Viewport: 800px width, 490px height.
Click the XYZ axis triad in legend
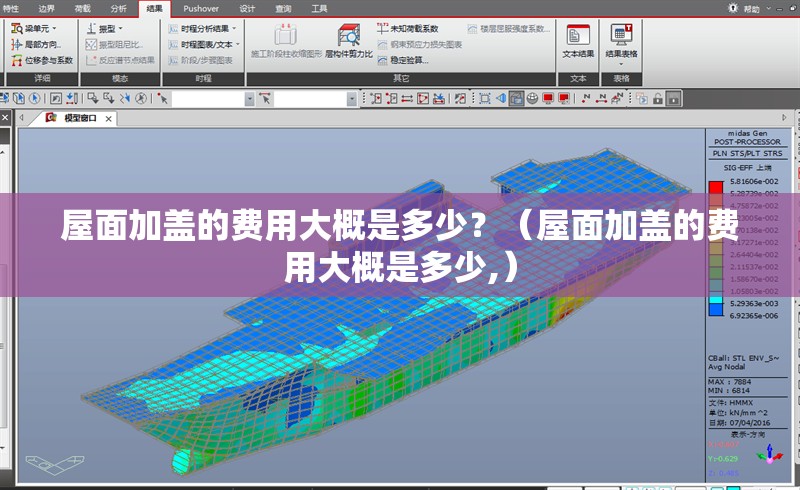pyautogui.click(x=770, y=454)
